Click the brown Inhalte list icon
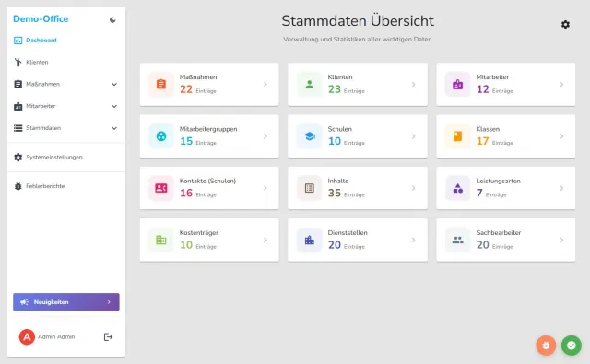 tap(310, 188)
